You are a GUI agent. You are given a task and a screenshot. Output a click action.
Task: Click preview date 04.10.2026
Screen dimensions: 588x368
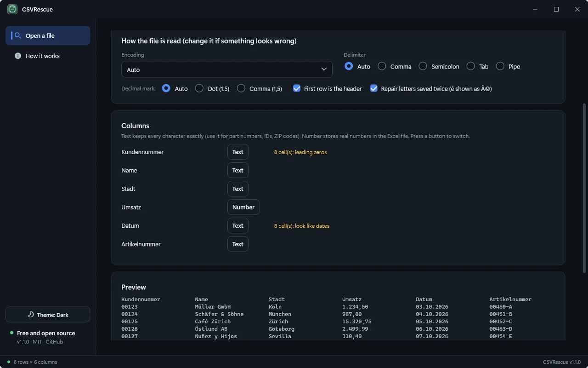click(x=432, y=314)
